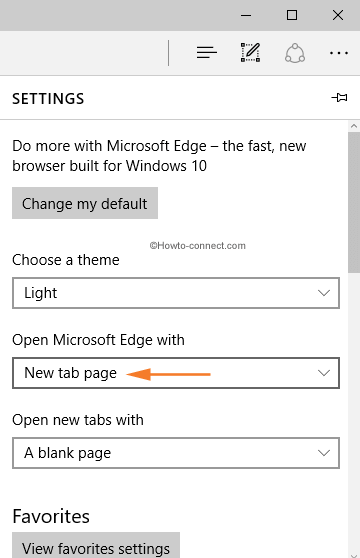Click the Make a Web Note icon
360x558 pixels.
click(250, 53)
